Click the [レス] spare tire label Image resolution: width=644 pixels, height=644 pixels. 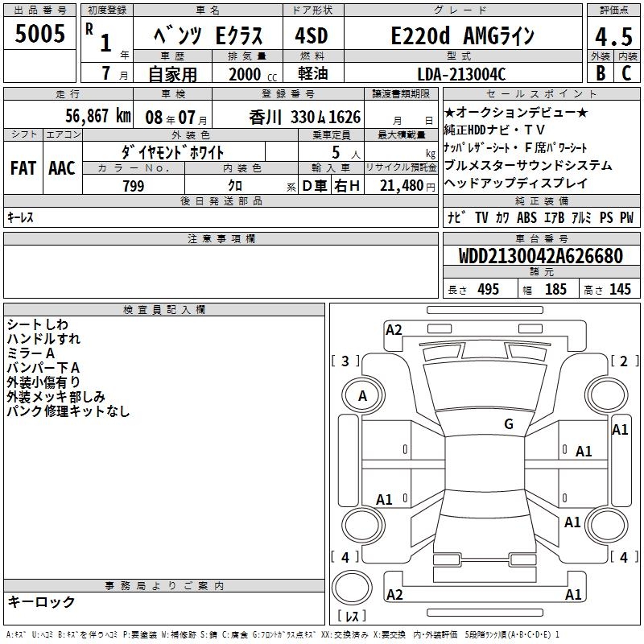[x=352, y=616]
